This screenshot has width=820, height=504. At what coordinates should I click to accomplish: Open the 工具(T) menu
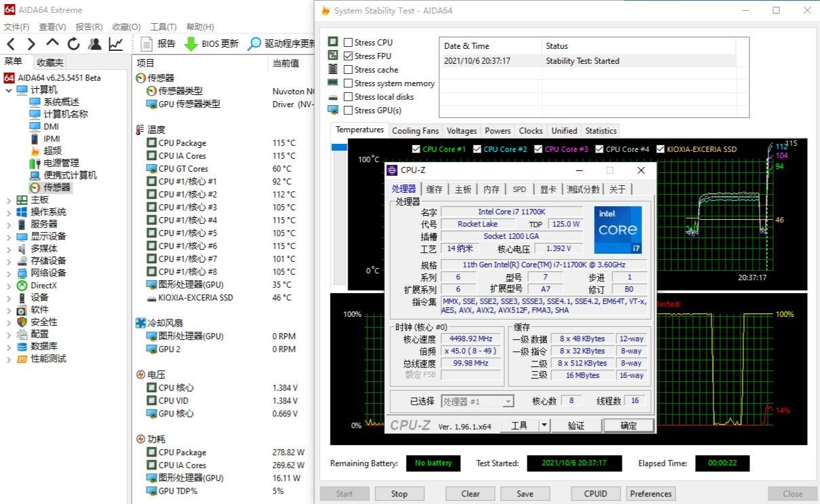point(163,26)
